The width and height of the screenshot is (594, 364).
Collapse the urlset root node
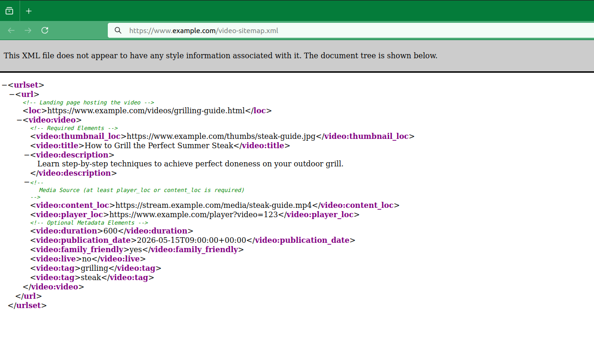click(x=4, y=85)
